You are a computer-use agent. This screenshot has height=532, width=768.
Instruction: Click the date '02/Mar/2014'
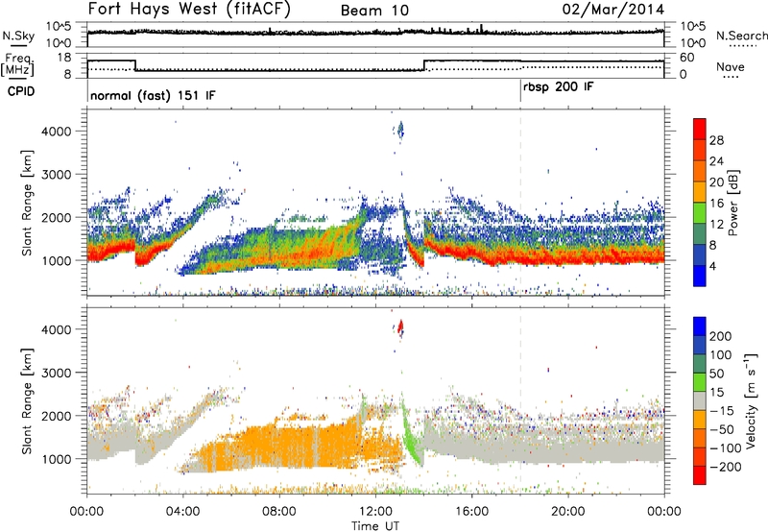tap(613, 10)
